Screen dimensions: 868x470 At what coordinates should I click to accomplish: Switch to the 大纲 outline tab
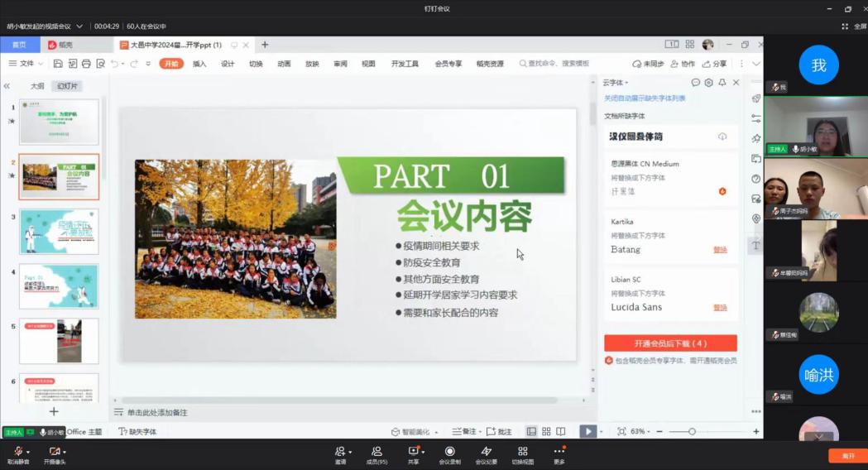37,86
